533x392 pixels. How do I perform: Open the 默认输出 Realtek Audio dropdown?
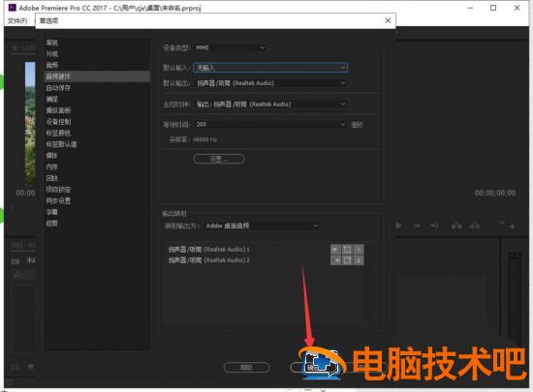(270, 83)
